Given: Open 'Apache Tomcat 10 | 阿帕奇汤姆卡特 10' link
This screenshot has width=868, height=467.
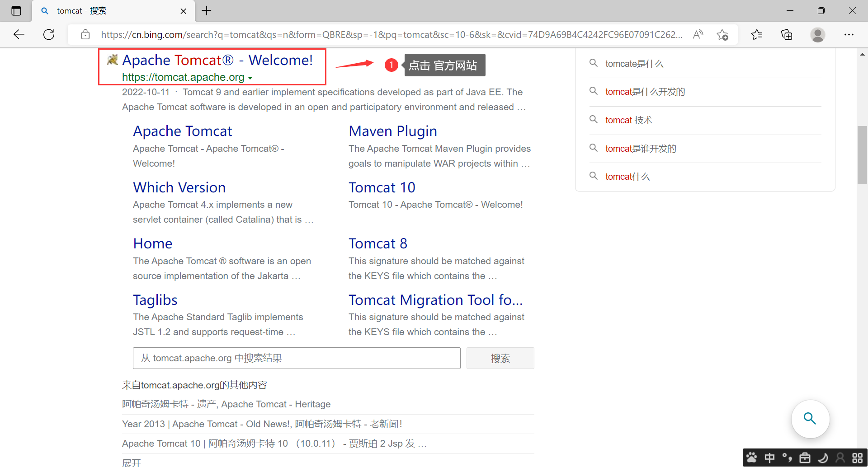Looking at the screenshot, I should click(274, 444).
